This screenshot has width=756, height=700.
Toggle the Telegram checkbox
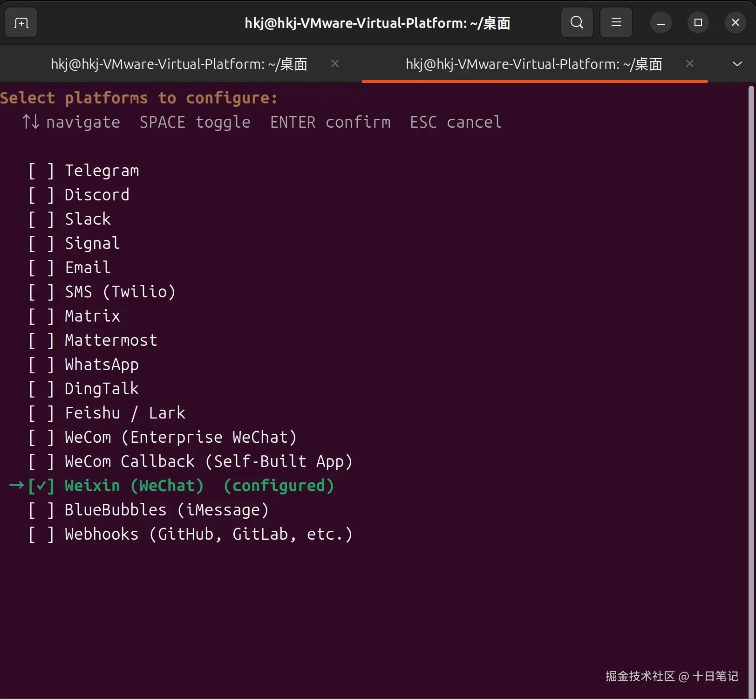point(41,171)
